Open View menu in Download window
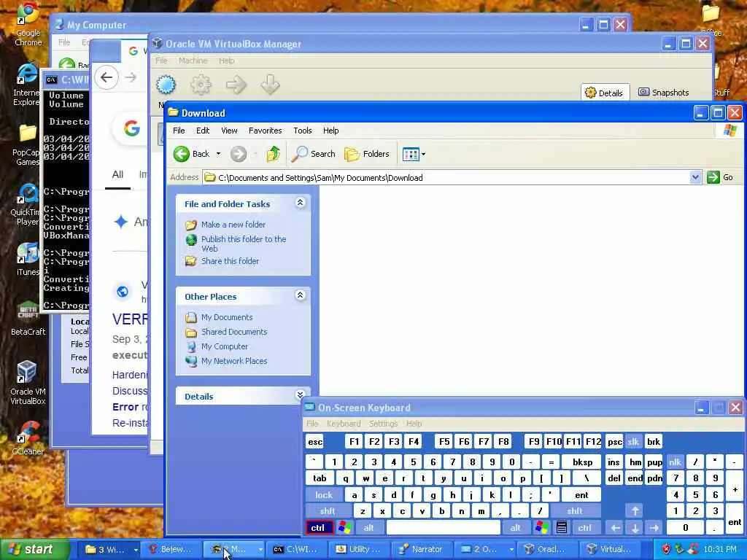The width and height of the screenshot is (747, 560). pos(229,131)
